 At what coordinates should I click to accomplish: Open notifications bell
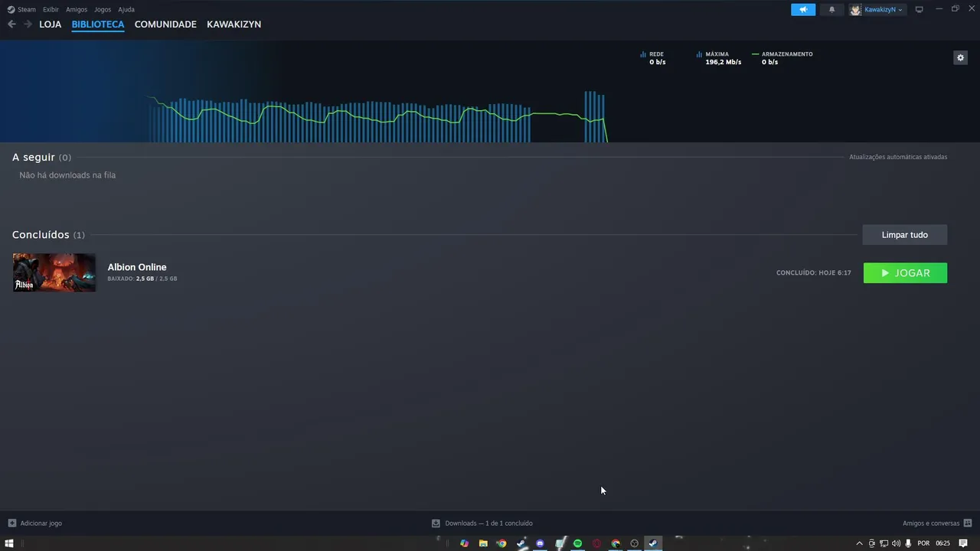832,9
